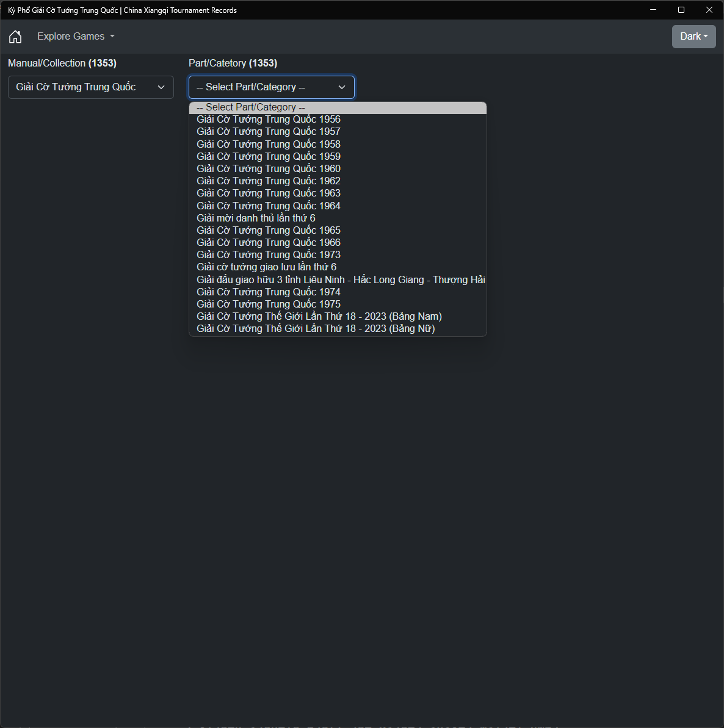Select Giải Cờ Tướng Trung Quốc 1962
Viewport: 724px width, 728px height.
338,181
